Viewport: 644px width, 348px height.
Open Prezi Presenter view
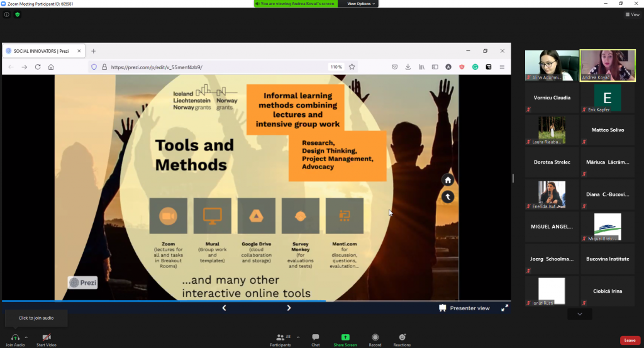pos(465,308)
